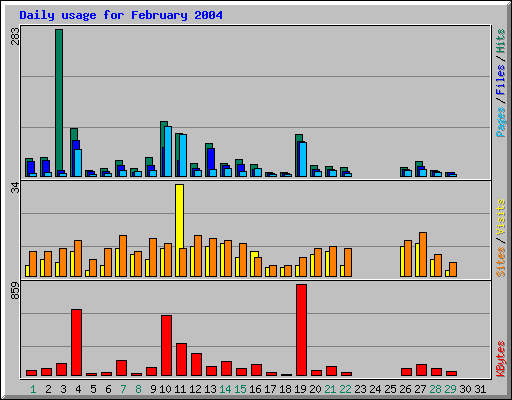
Task: Click day label '10' on the axis
Action: pos(165,389)
